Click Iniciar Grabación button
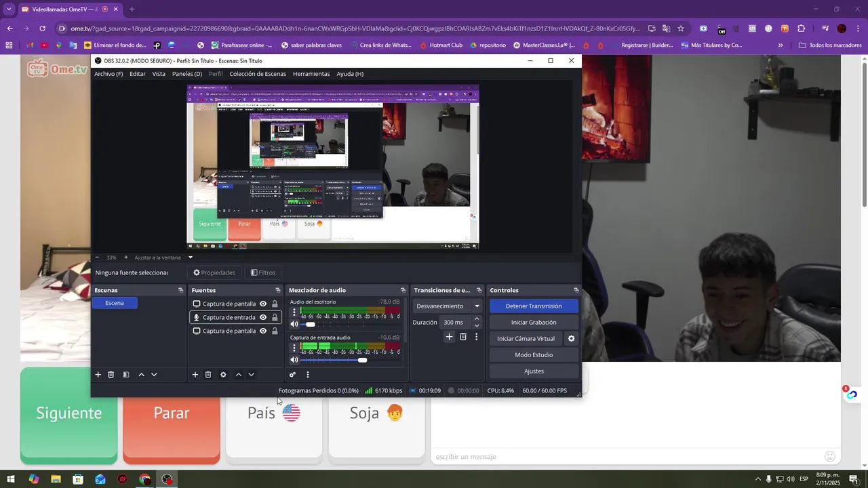Image resolution: width=868 pixels, height=488 pixels. click(534, 323)
